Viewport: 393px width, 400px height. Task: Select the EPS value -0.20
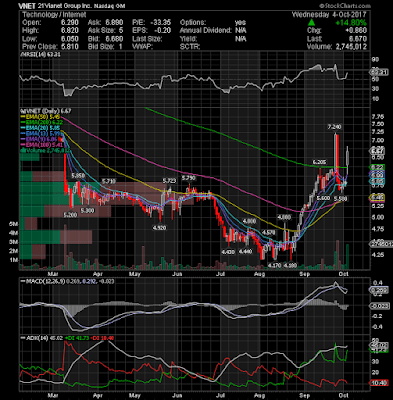(163, 31)
